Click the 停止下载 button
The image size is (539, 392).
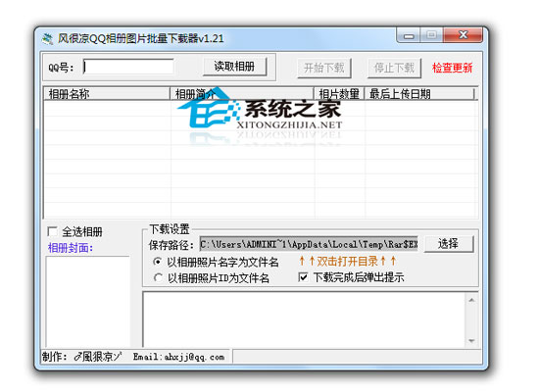394,68
